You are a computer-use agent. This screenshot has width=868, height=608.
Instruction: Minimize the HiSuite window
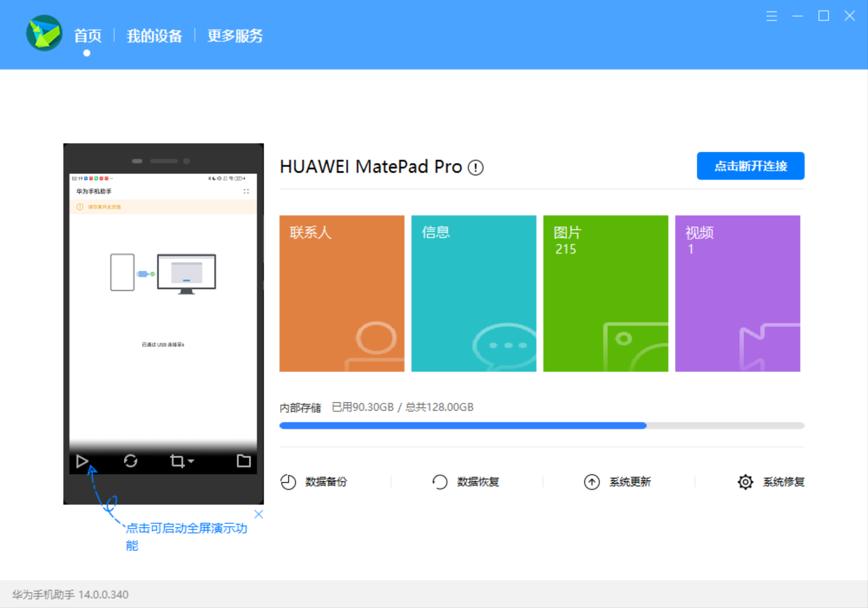click(x=797, y=16)
